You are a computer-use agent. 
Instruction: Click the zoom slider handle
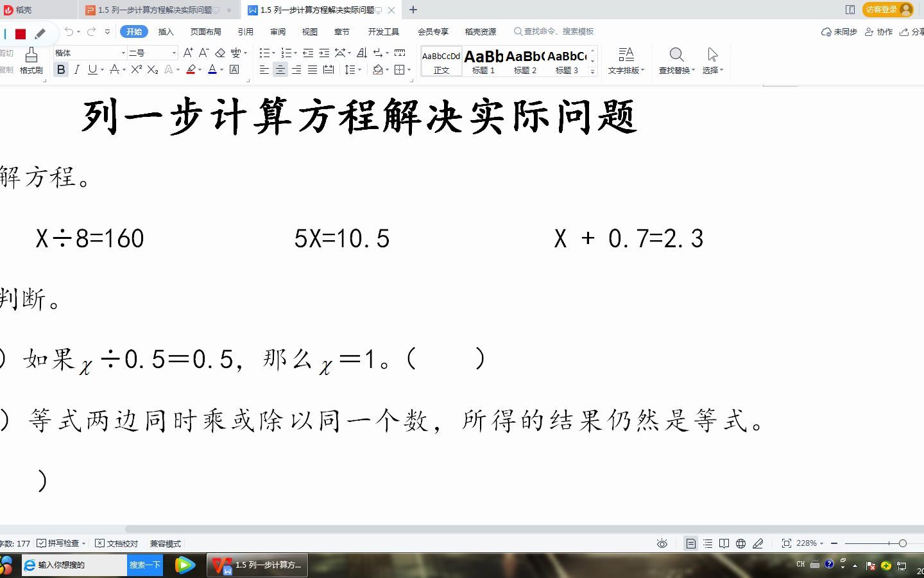pyautogui.click(x=902, y=543)
